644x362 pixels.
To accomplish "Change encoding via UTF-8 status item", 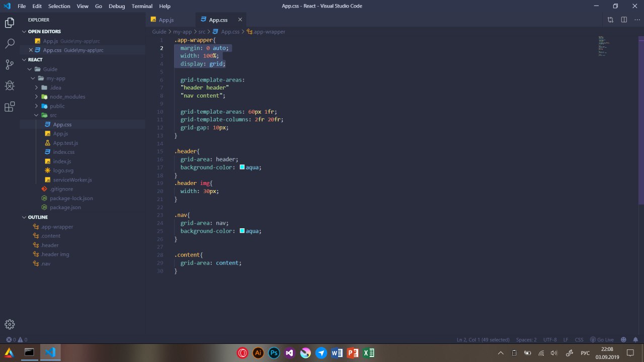I will pos(550,339).
